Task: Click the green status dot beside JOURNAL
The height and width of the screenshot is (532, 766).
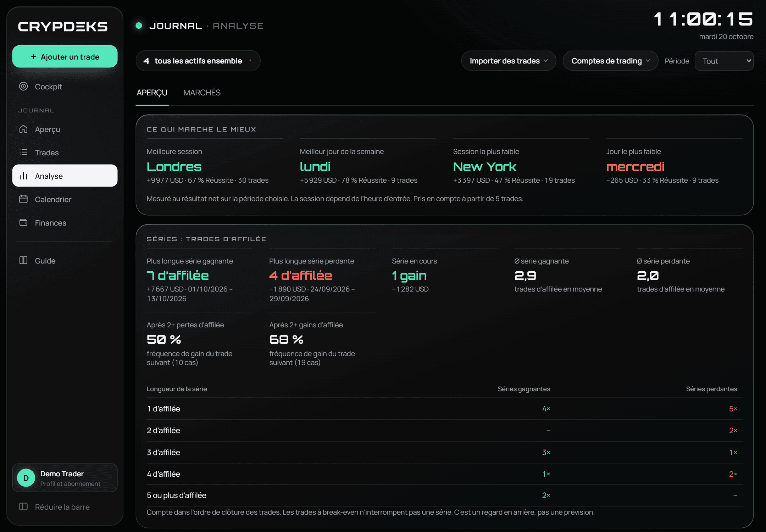Action: point(139,26)
